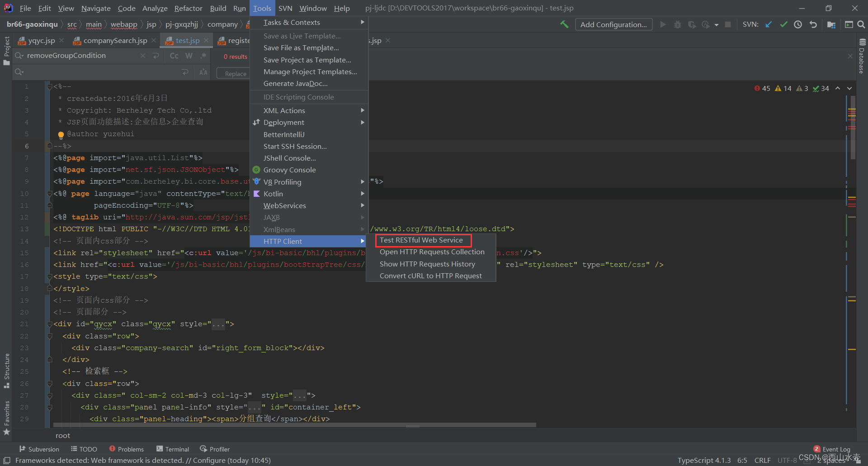Click the intention light bulb on line 5
The height and width of the screenshot is (466, 868).
pos(61,134)
